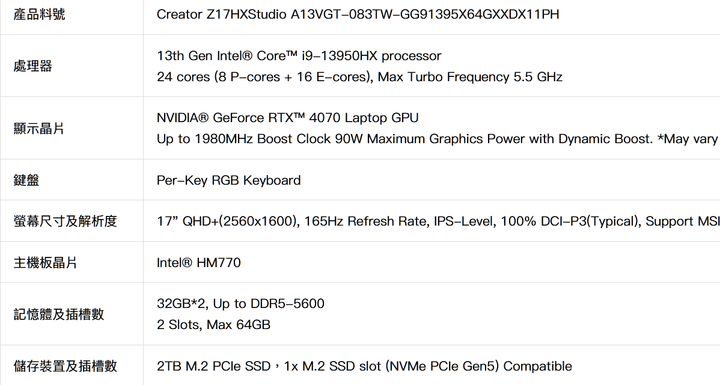The width and height of the screenshot is (720, 385).
Task: Click the 顯示晶片 row label
Action: (39, 128)
